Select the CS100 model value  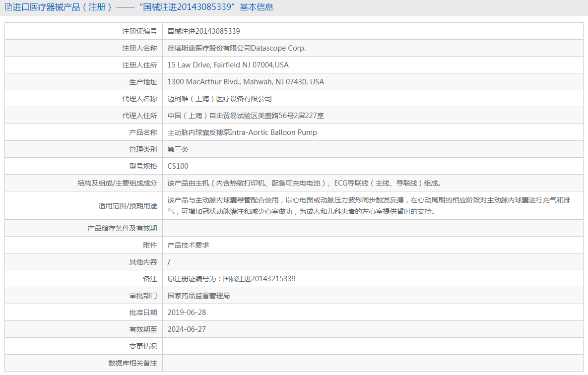pyautogui.click(x=178, y=167)
